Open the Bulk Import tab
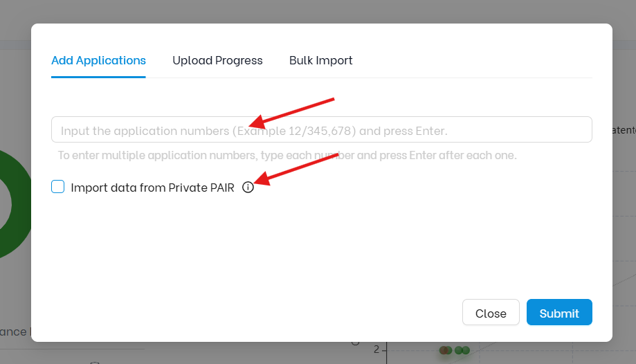636x364 pixels. (320, 60)
